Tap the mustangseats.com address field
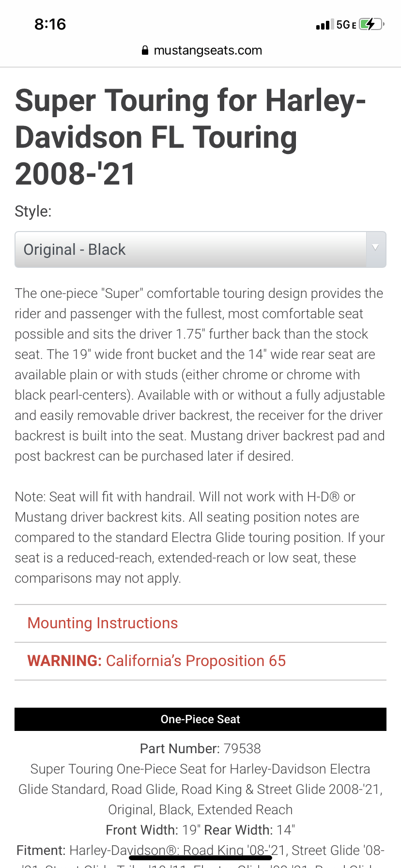Image resolution: width=401 pixels, height=868 pixels. [x=207, y=50]
